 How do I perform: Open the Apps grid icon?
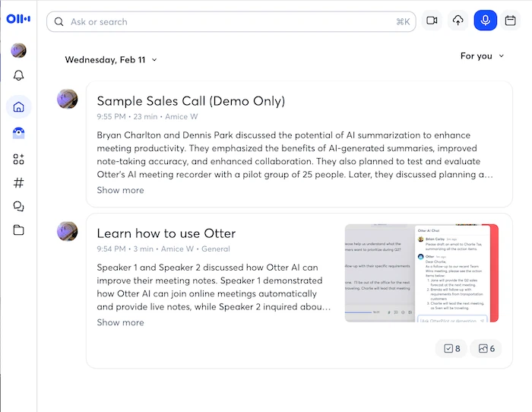click(19, 159)
